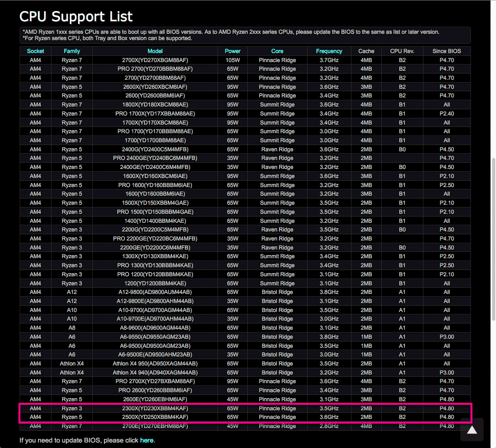
Task: Click Ryzen 3 family in 2300X row
Action: (72, 408)
